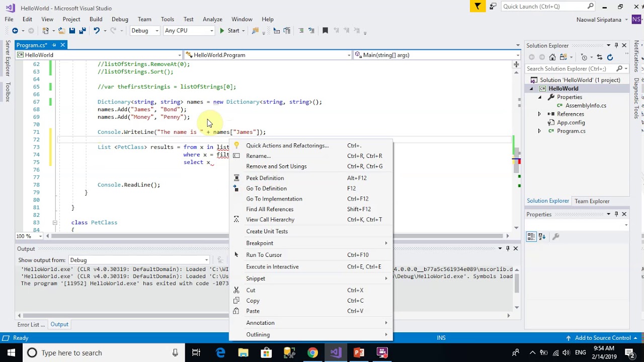Expand the References node in Solution Explorer
Viewport: 644px width, 362px height.
[x=539, y=114]
